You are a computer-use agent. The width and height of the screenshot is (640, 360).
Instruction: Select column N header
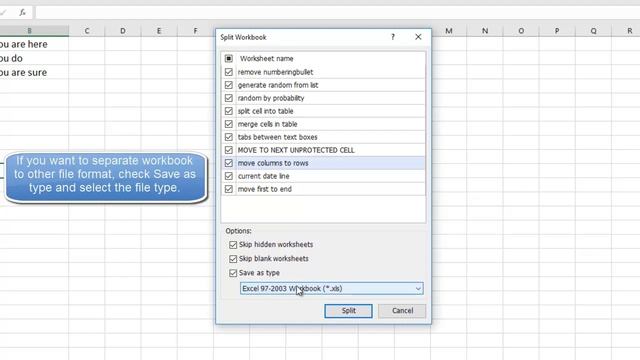tap(485, 31)
